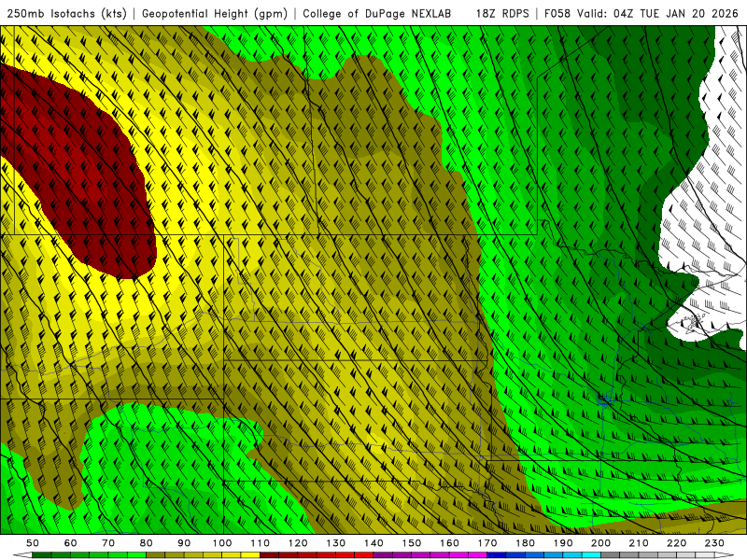Click the 110 value on the legend

pyautogui.click(x=260, y=543)
